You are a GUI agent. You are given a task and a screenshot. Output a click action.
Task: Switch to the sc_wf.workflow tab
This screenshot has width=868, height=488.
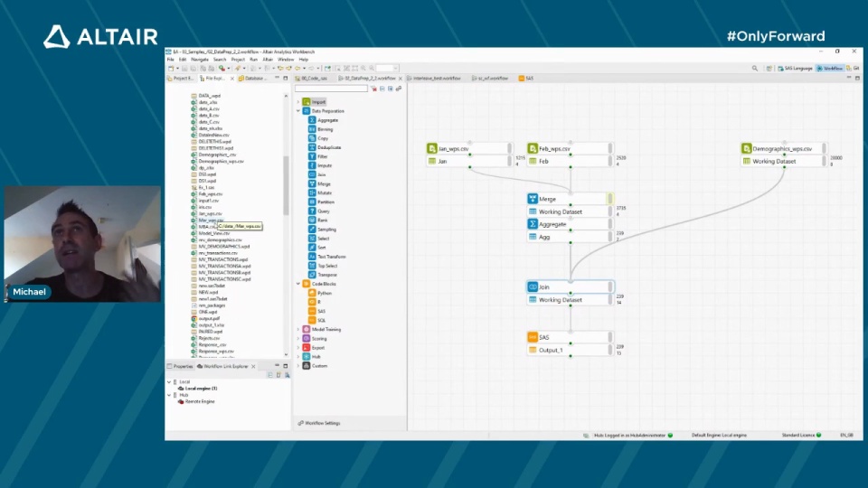coord(490,79)
